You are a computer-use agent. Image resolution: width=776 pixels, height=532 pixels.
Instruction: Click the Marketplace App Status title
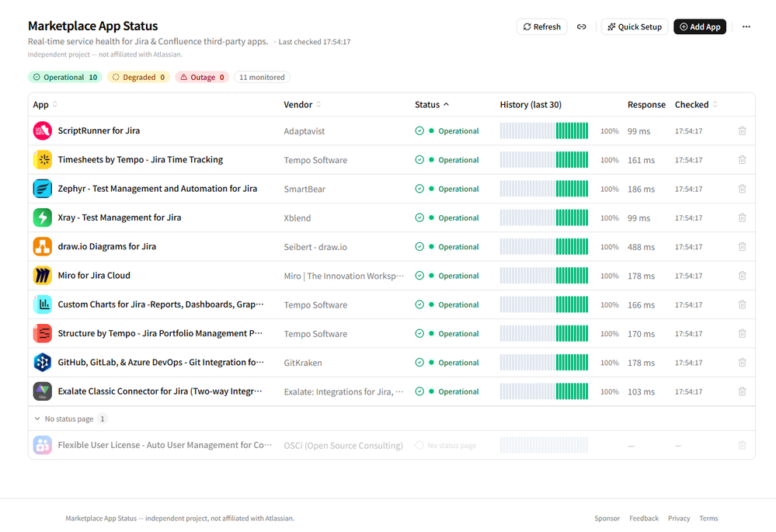[92, 26]
